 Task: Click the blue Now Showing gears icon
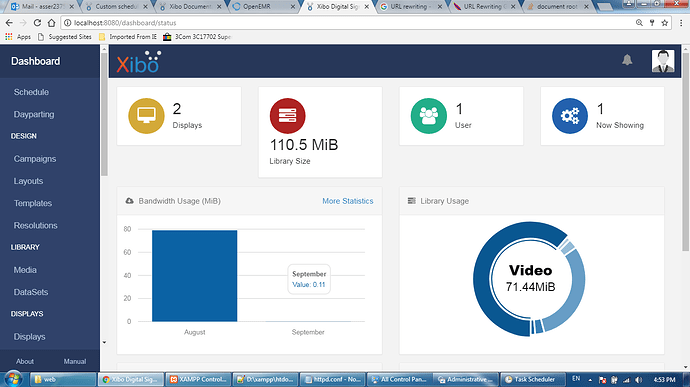tap(570, 116)
